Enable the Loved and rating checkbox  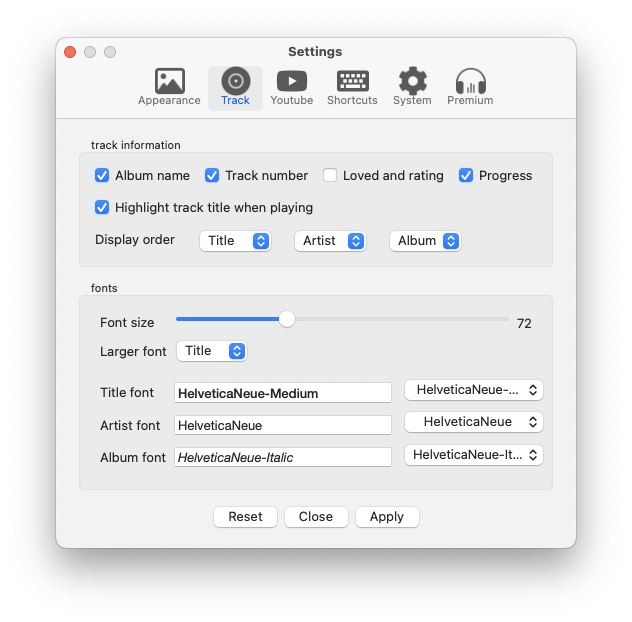tap(330, 175)
